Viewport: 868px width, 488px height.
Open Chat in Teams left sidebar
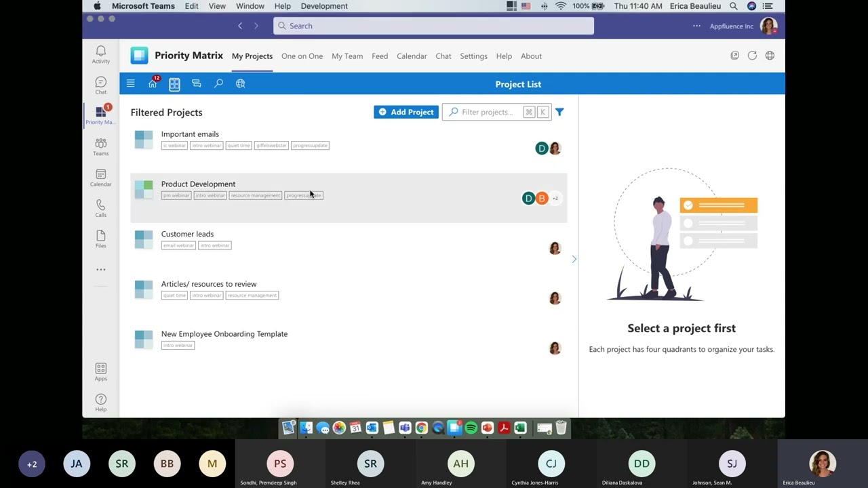(100, 85)
